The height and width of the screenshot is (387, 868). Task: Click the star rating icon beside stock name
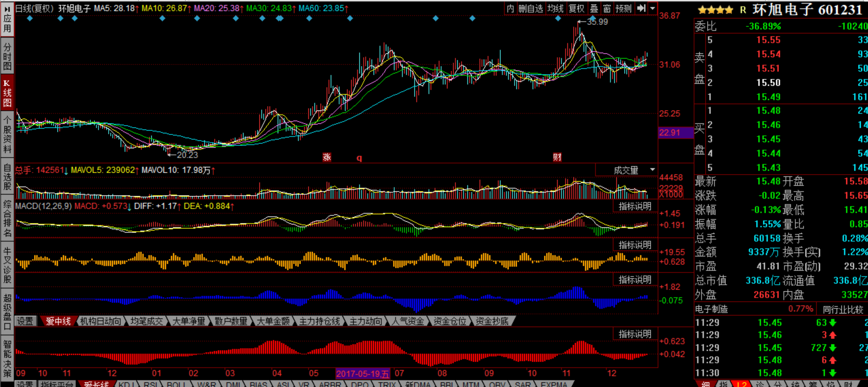pos(715,10)
